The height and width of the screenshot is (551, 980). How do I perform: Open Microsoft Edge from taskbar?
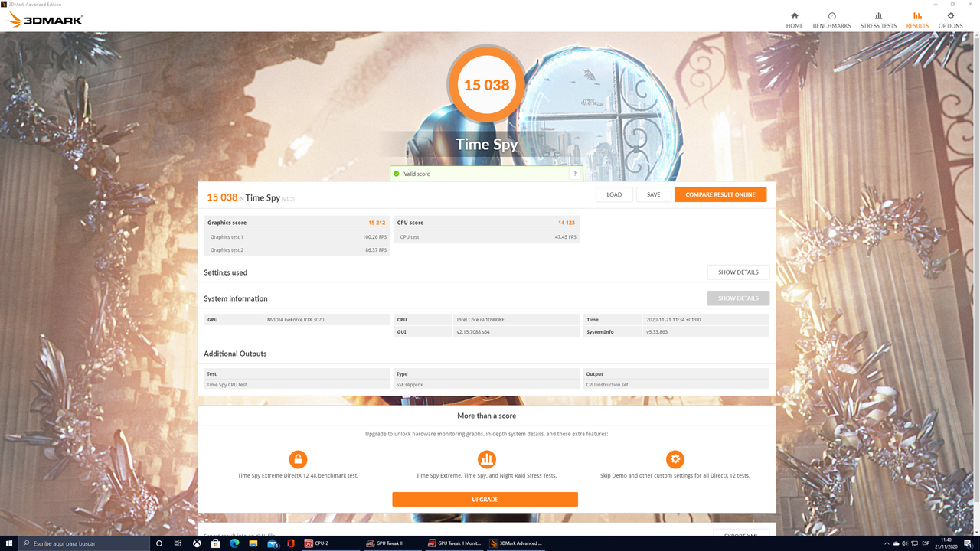pyautogui.click(x=235, y=543)
